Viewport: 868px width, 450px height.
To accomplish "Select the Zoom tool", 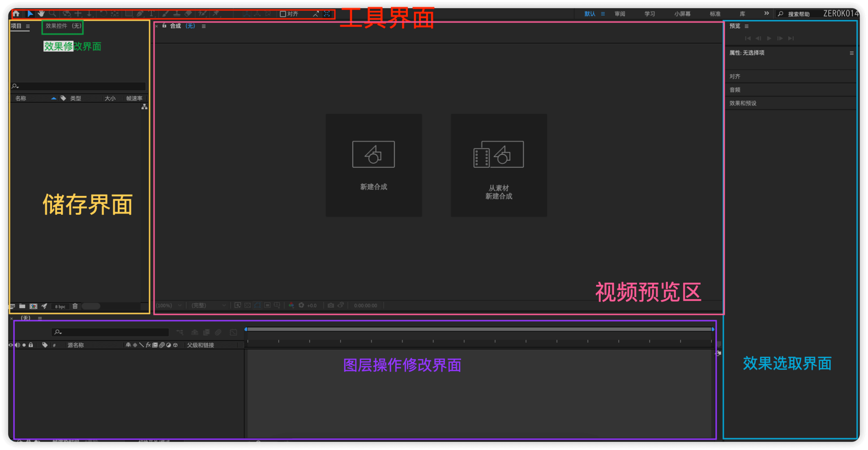I will [52, 14].
